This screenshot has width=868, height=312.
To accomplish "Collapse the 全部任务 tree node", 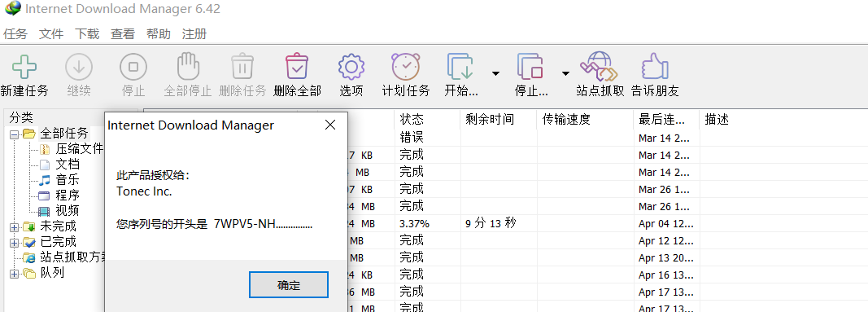I will click(14, 134).
